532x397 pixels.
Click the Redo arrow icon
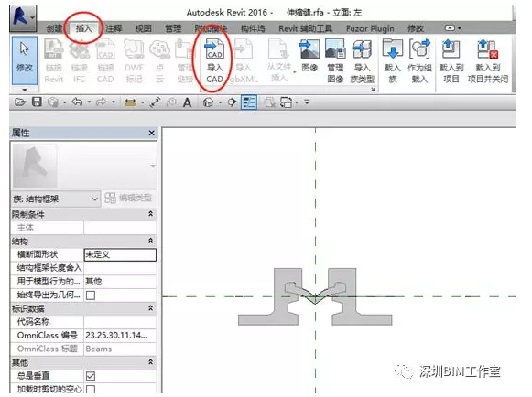coord(102,102)
